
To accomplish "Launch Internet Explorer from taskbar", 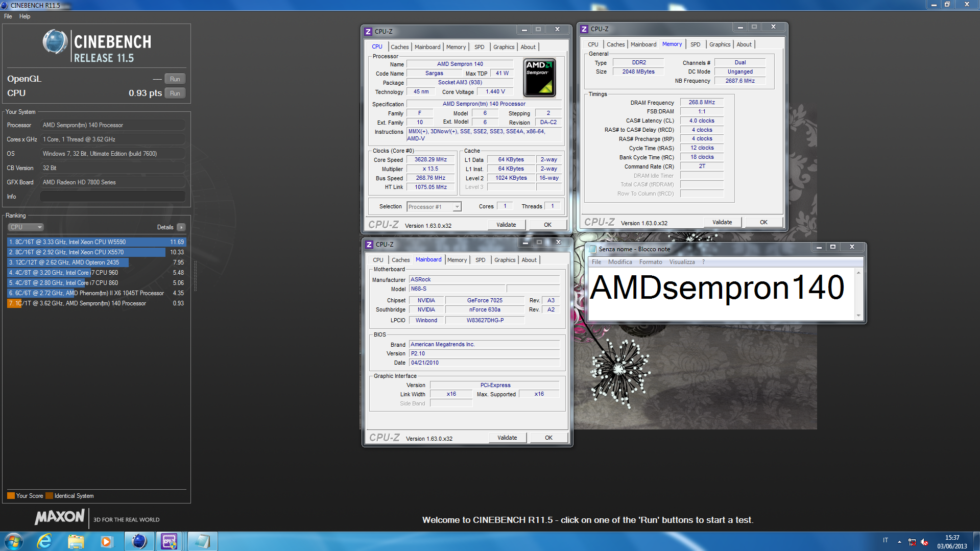I will coord(45,541).
